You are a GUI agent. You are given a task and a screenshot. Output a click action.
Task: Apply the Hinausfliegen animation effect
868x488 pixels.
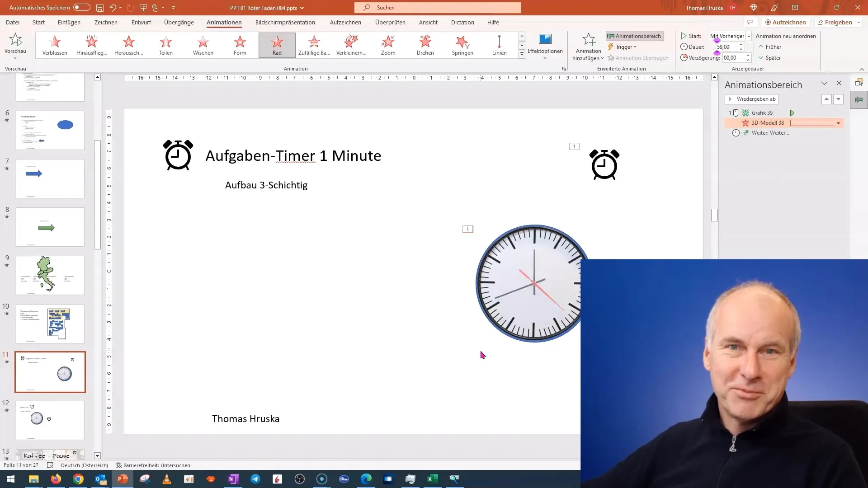92,45
